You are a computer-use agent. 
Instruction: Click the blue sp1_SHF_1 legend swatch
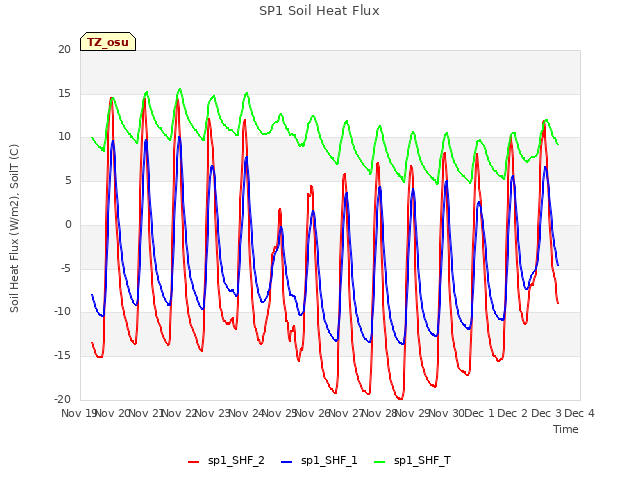(287, 462)
